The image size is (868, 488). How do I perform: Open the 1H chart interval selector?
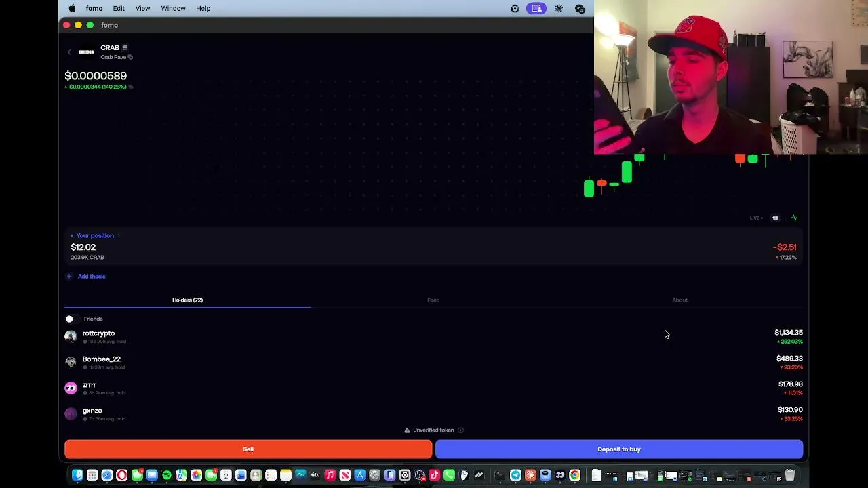click(x=775, y=218)
